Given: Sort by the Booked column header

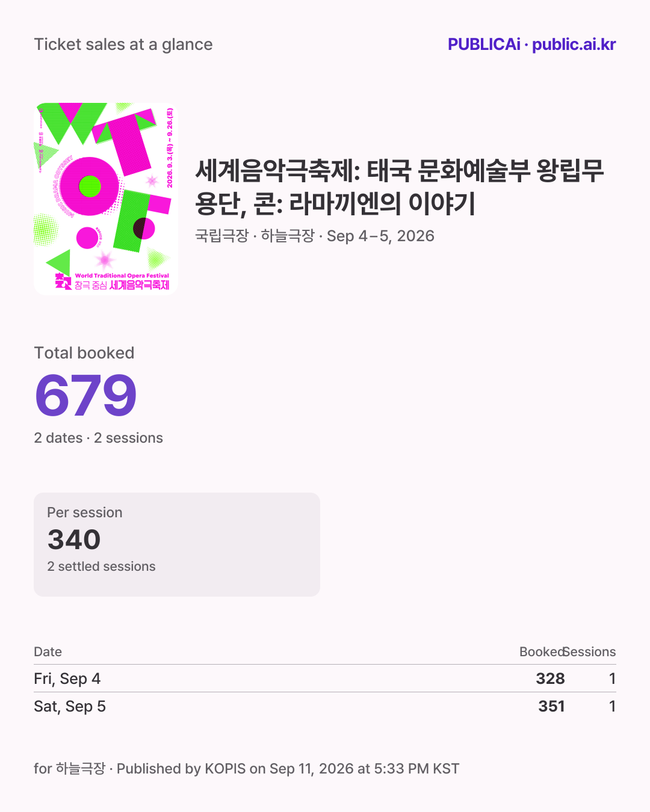Looking at the screenshot, I should (x=542, y=652).
